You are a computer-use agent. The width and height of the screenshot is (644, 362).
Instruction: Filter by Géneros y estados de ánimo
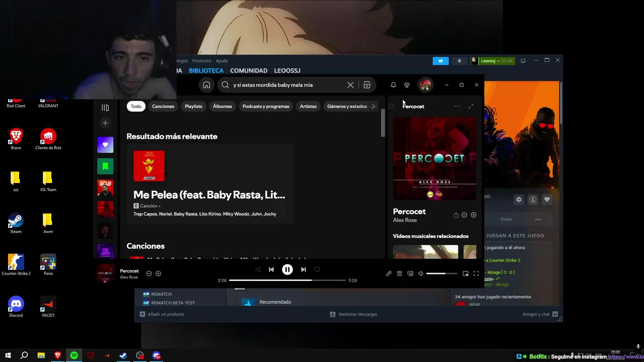click(347, 106)
